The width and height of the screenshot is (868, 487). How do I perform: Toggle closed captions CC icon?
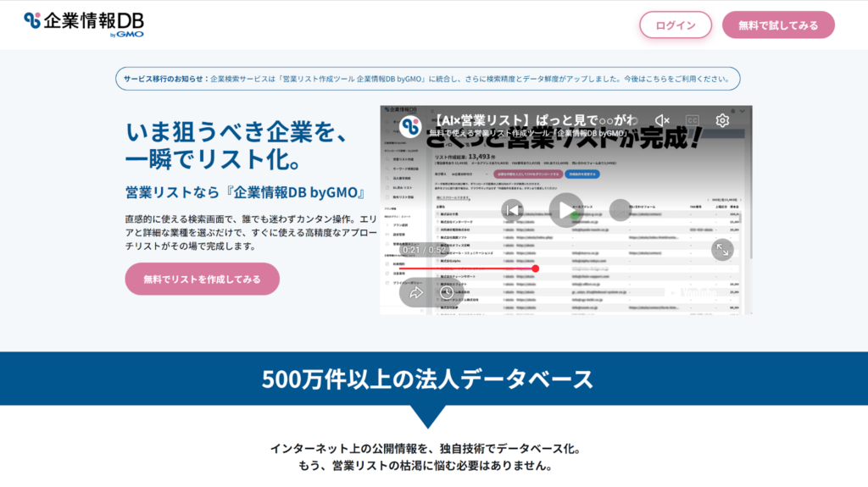[692, 120]
